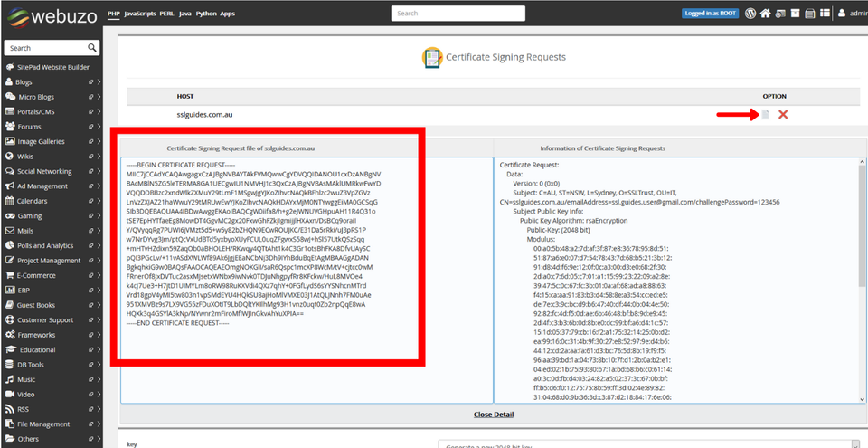Click the view detail document icon
868x448 pixels.
(x=766, y=114)
